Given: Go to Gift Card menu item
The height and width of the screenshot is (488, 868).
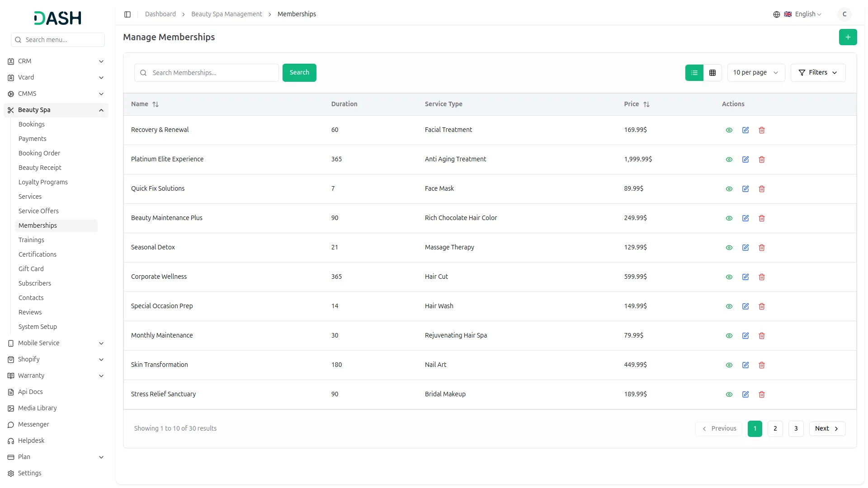Looking at the screenshot, I should [31, 269].
